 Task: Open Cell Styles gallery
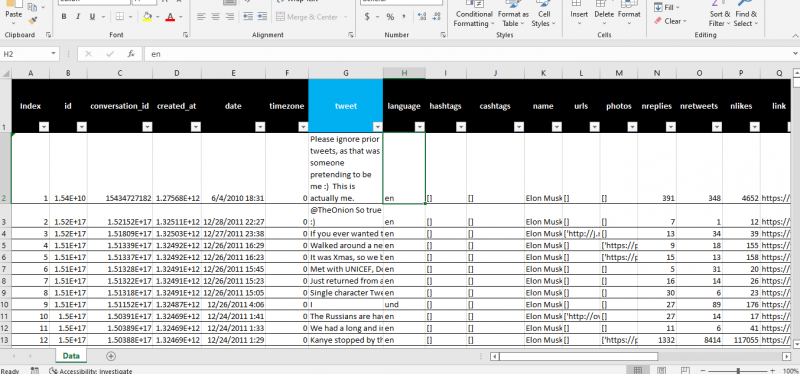click(x=543, y=15)
